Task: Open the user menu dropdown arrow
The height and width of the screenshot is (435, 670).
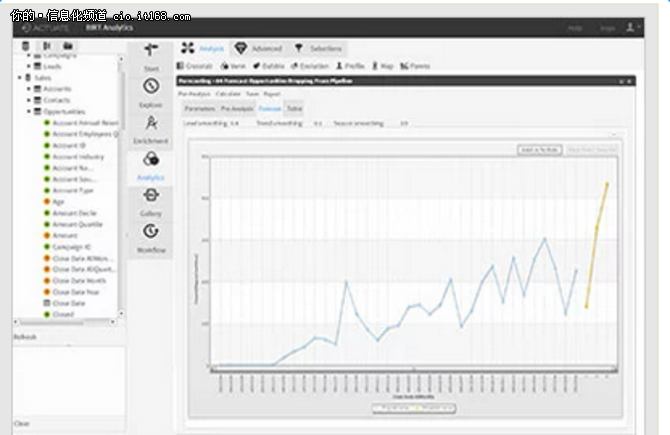Action: [x=638, y=27]
